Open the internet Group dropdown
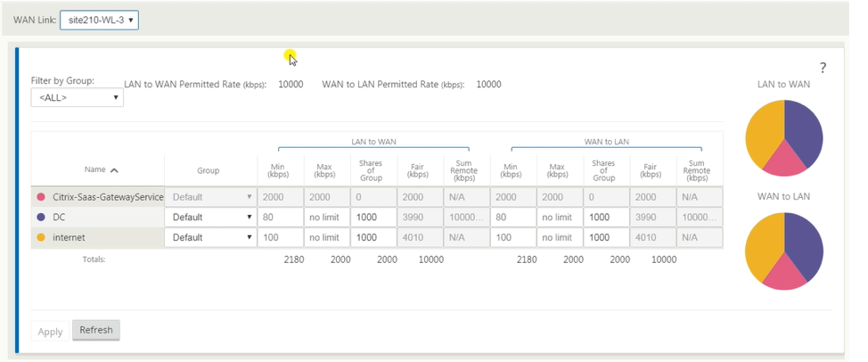Image resolution: width=868 pixels, height=362 pixels. [210, 237]
